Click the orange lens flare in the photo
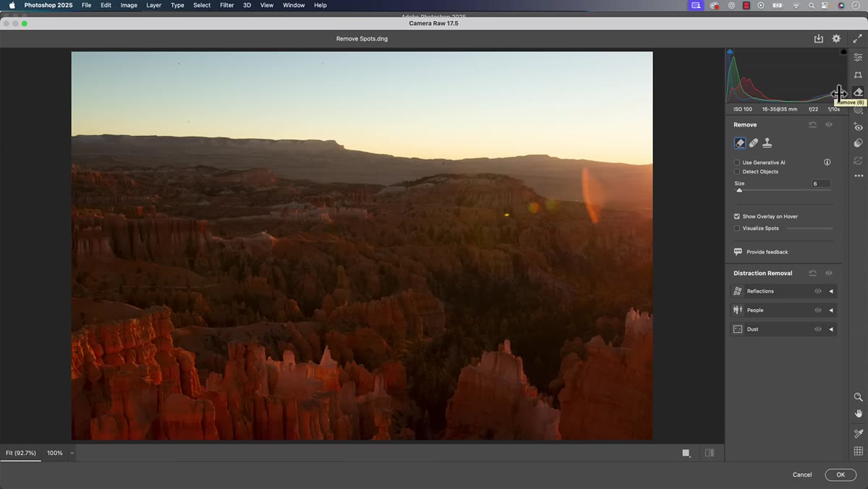 pos(591,195)
